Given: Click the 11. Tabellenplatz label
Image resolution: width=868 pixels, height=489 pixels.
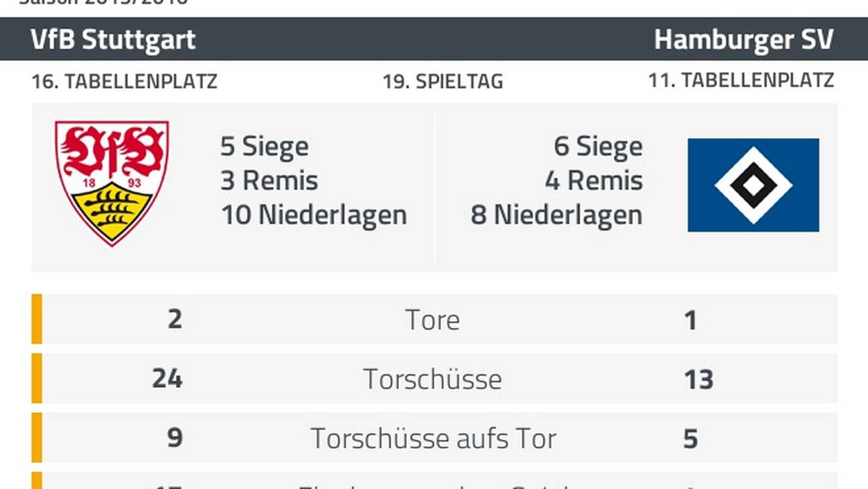Looking at the screenshot, I should 741,80.
